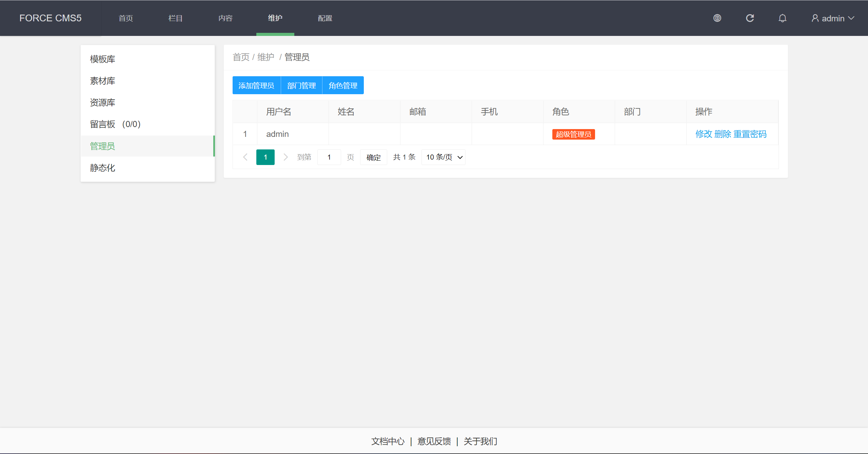This screenshot has height=454, width=868.
Task: Open 资源库 in the sidebar
Action: click(147, 102)
